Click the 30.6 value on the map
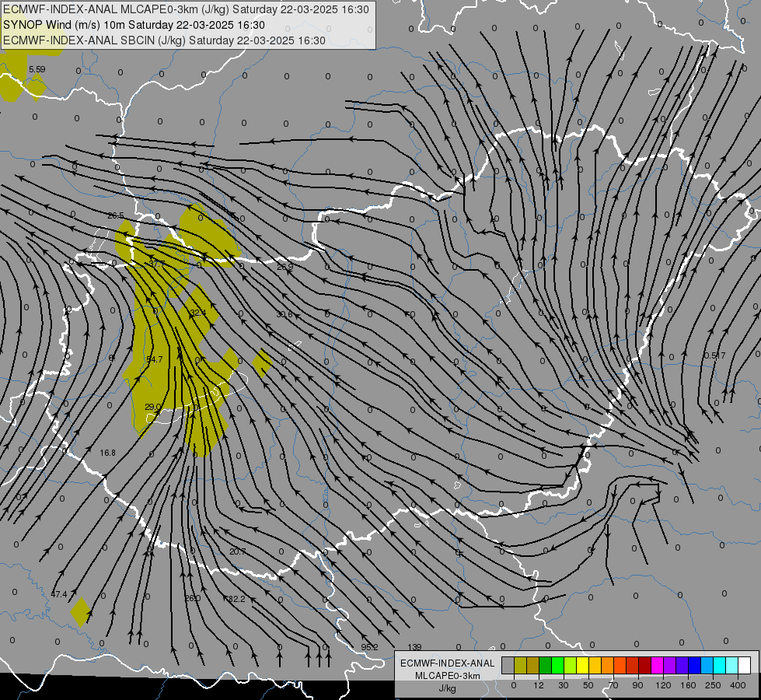This screenshot has width=761, height=700. [x=285, y=314]
